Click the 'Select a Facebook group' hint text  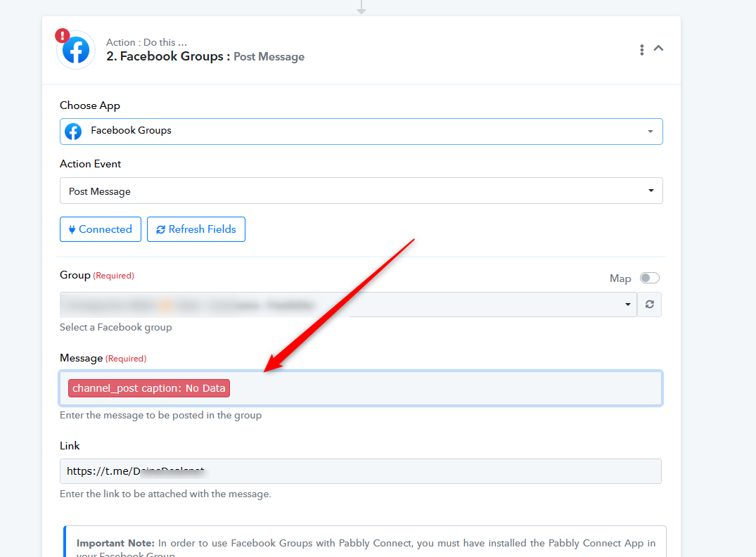tap(116, 328)
